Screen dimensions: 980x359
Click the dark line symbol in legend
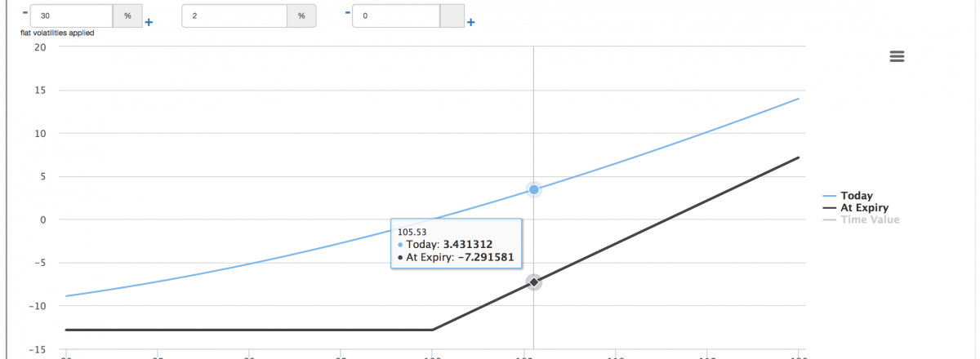pos(830,208)
